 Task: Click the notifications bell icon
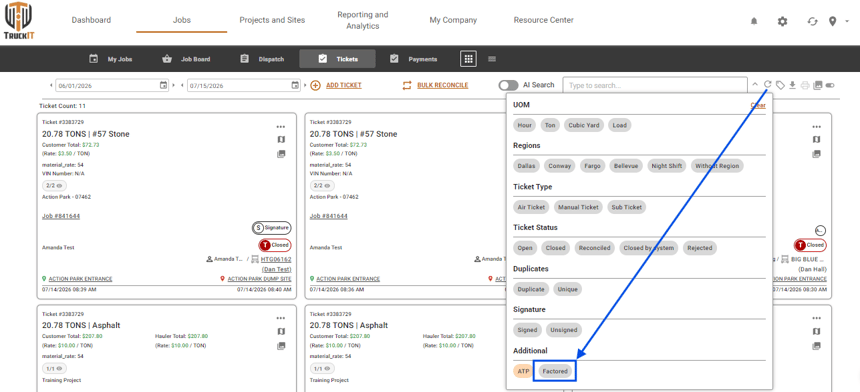coord(754,21)
